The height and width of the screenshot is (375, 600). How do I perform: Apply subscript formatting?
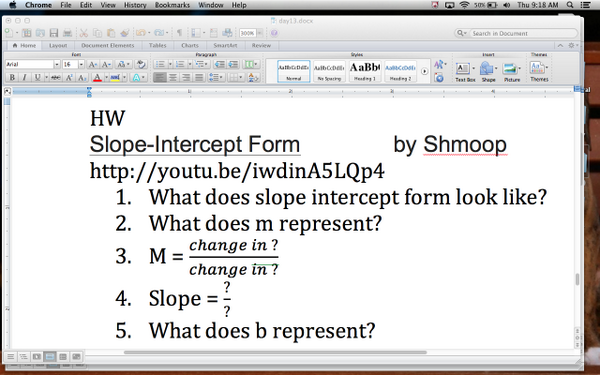point(82,78)
